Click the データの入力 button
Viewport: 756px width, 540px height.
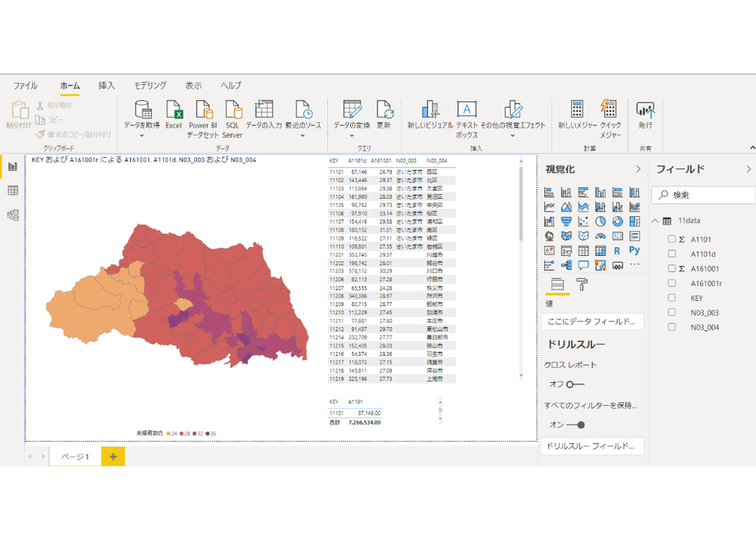[x=263, y=115]
